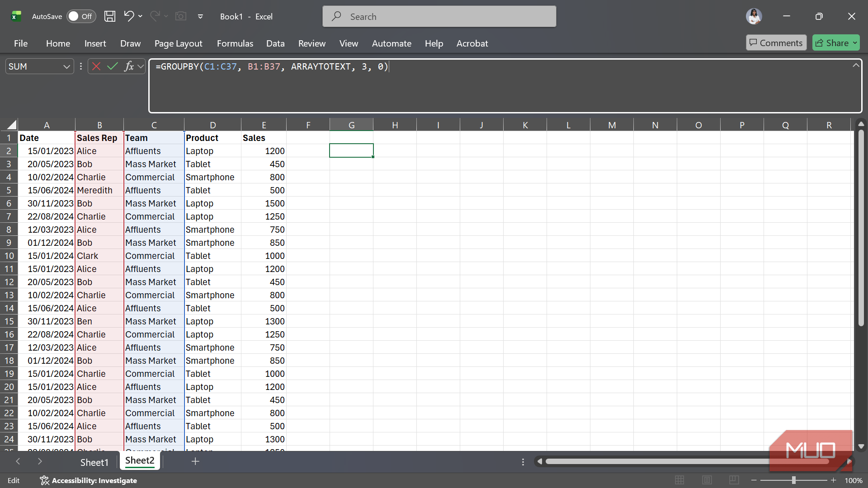Confirm the formula with the checkmark icon

click(112, 66)
